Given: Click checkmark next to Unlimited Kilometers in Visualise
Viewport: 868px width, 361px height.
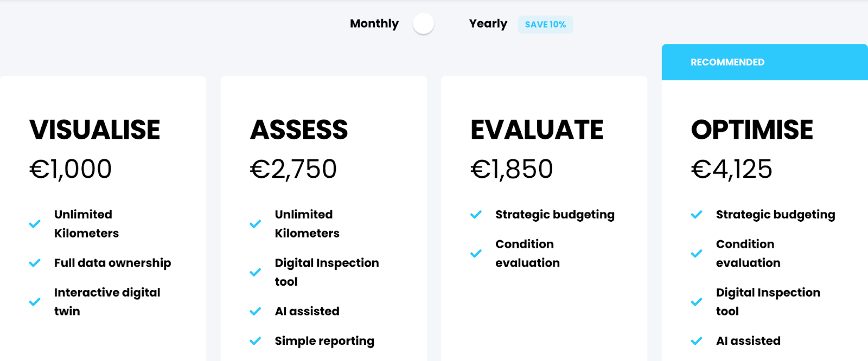Looking at the screenshot, I should pyautogui.click(x=35, y=224).
